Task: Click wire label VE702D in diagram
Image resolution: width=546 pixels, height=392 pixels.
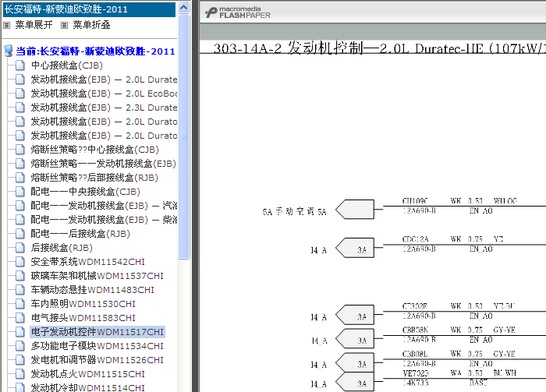Action: pos(416,373)
